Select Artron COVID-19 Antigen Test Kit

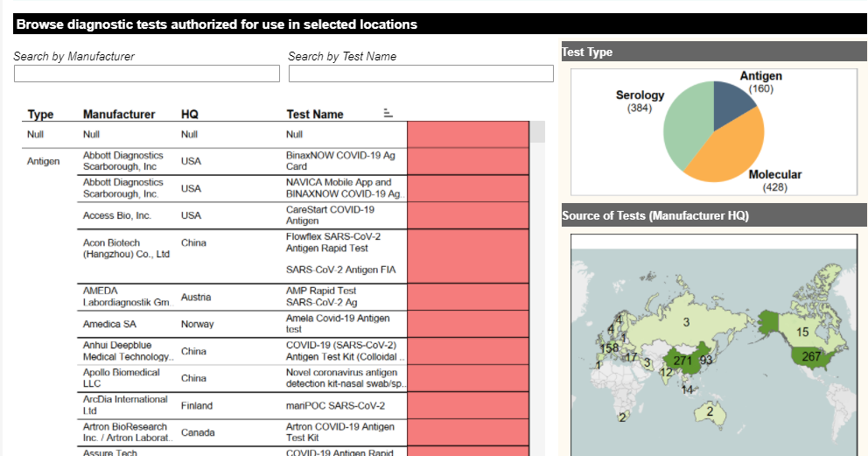coord(339,432)
